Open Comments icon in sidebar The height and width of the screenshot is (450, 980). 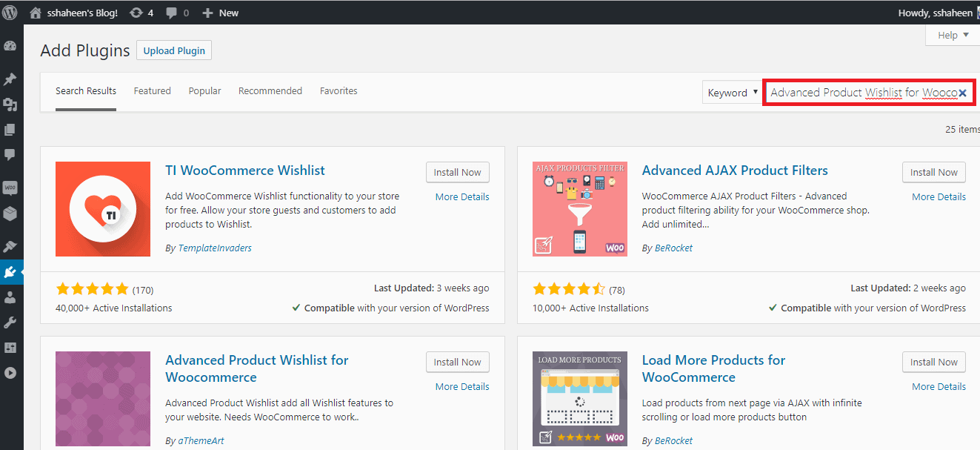pos(10,155)
